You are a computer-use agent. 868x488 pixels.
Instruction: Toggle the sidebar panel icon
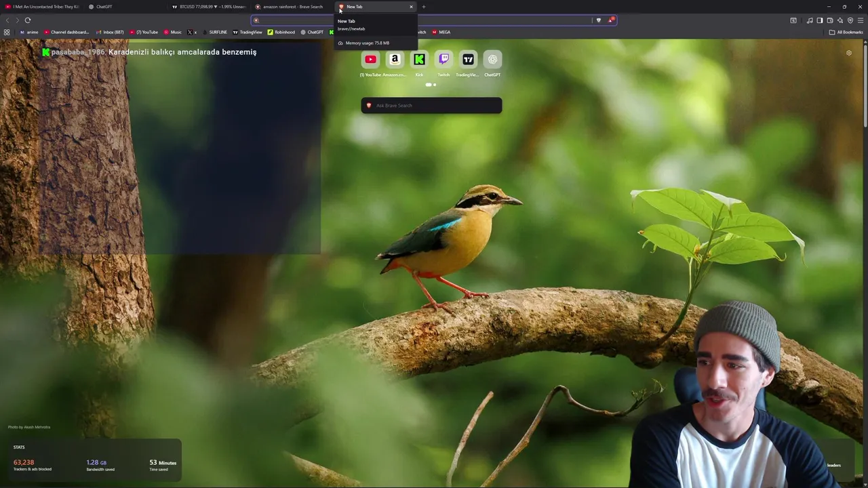tap(820, 20)
